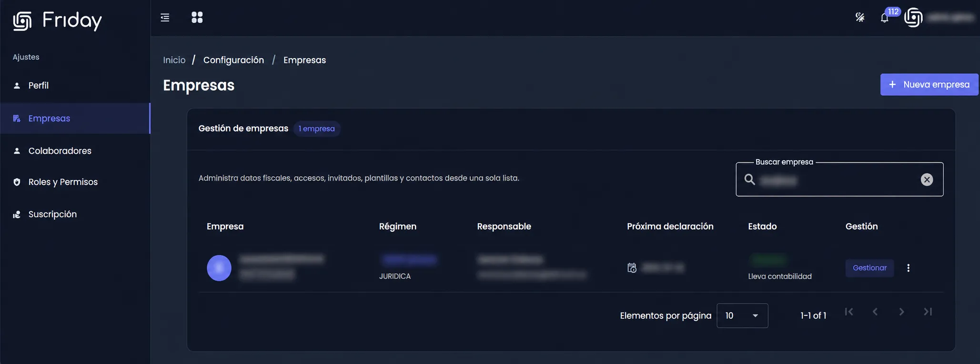Click the 1-1 of 1 pagination text
980x364 pixels.
click(813, 315)
